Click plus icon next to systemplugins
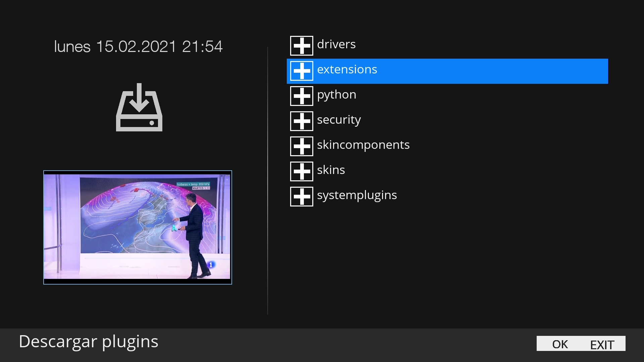Image resolution: width=644 pixels, height=362 pixels. (302, 196)
